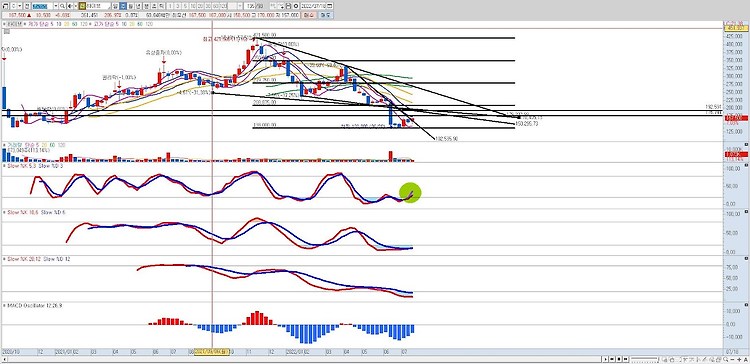Click the bottom zoom slider track
This screenshot has width=750, height=364.
644,359
